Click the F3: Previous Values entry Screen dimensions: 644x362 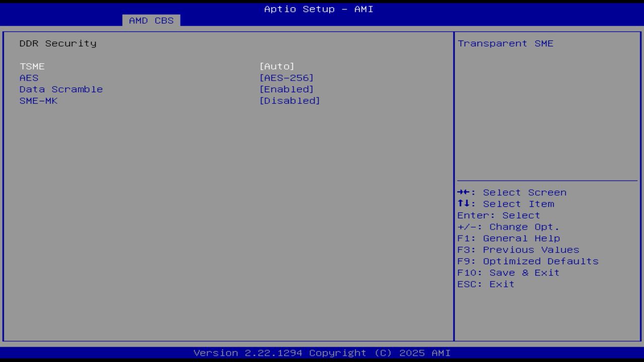[x=518, y=249]
